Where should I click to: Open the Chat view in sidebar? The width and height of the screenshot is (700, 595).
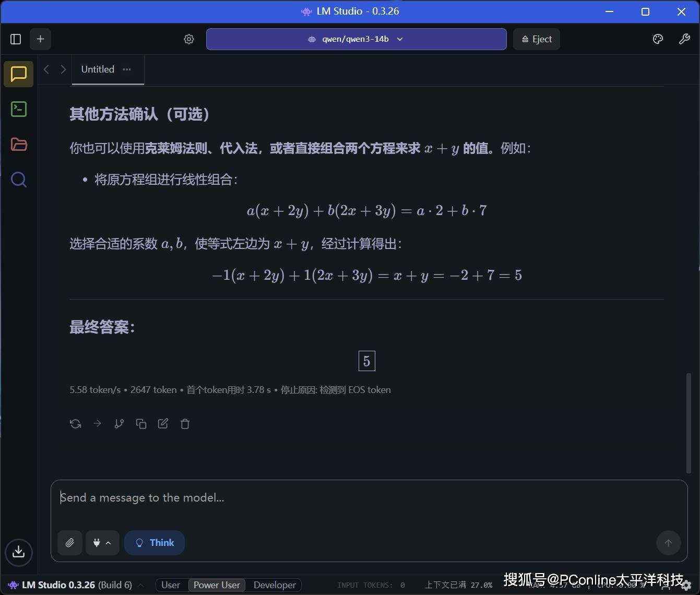pyautogui.click(x=19, y=74)
